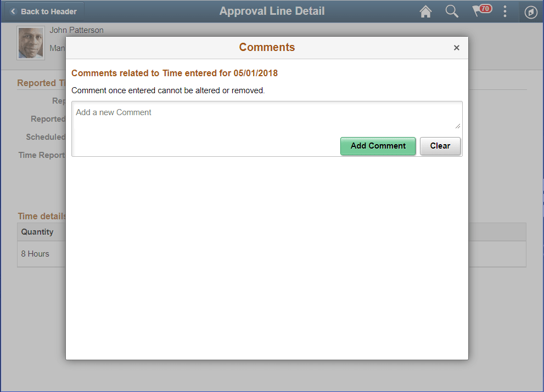Image resolution: width=544 pixels, height=392 pixels.
Task: Click the Quantity column header
Action: point(37,231)
